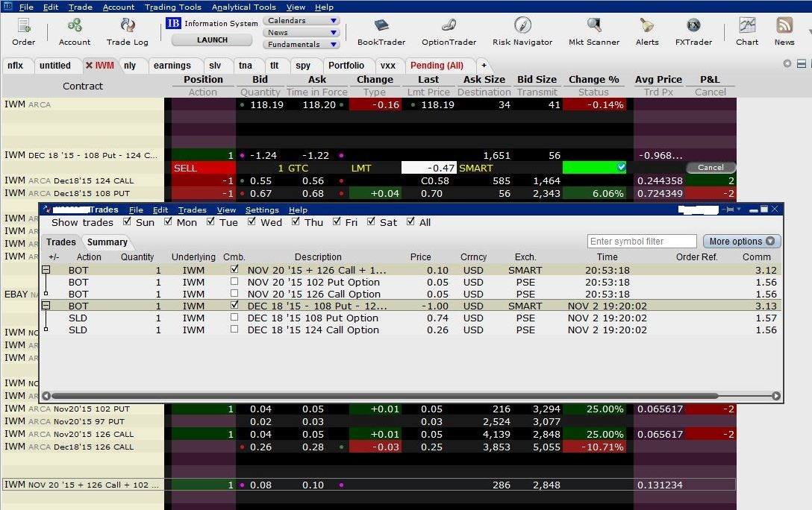Toggle the Sat show trades checkbox

[371, 221]
